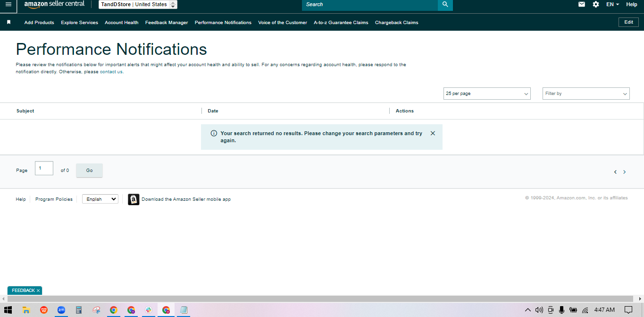Click the Subject column header

(25, 111)
